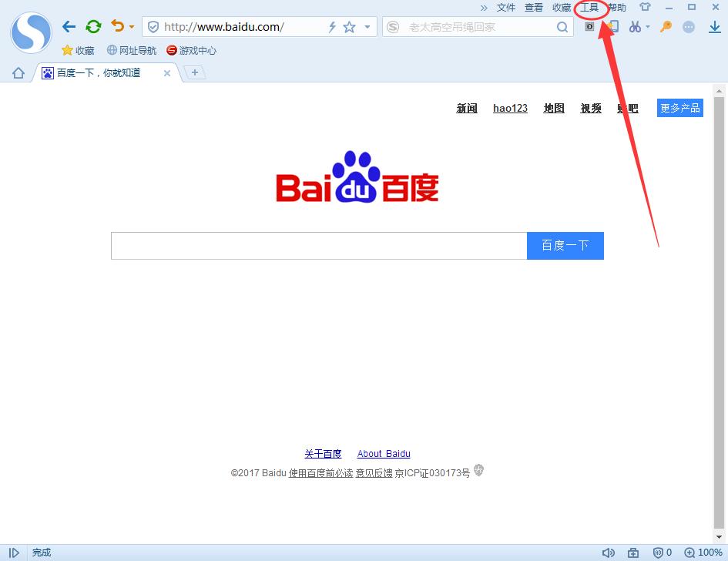728x561 pixels.
Task: Open the 文件 menu
Action: [x=506, y=8]
